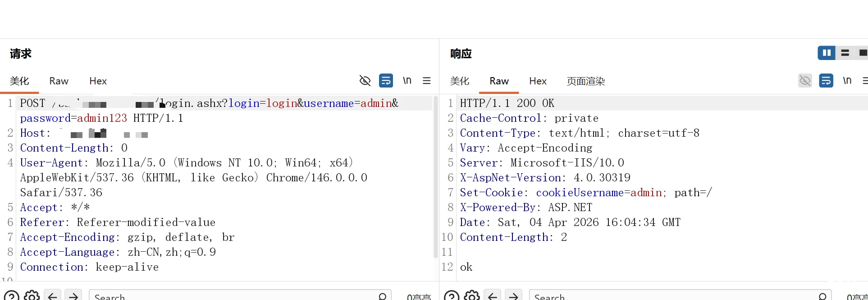Open the request search settings gear

pyautogui.click(x=32, y=296)
